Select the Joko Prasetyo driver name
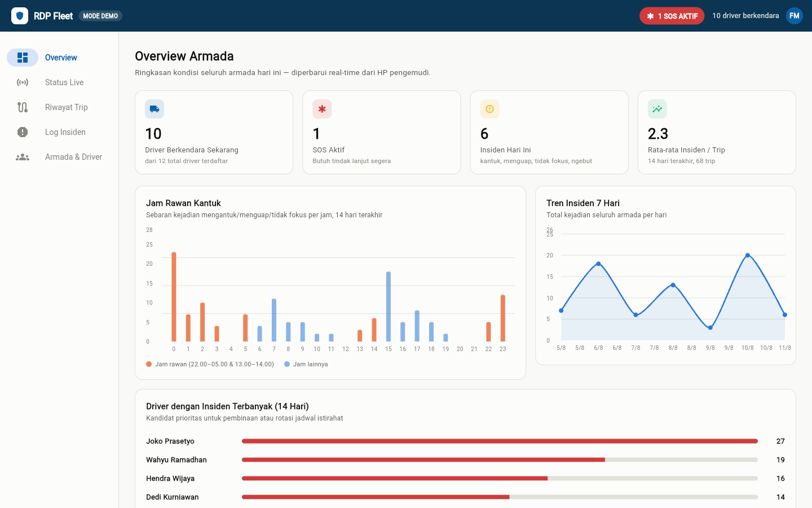 click(x=170, y=441)
